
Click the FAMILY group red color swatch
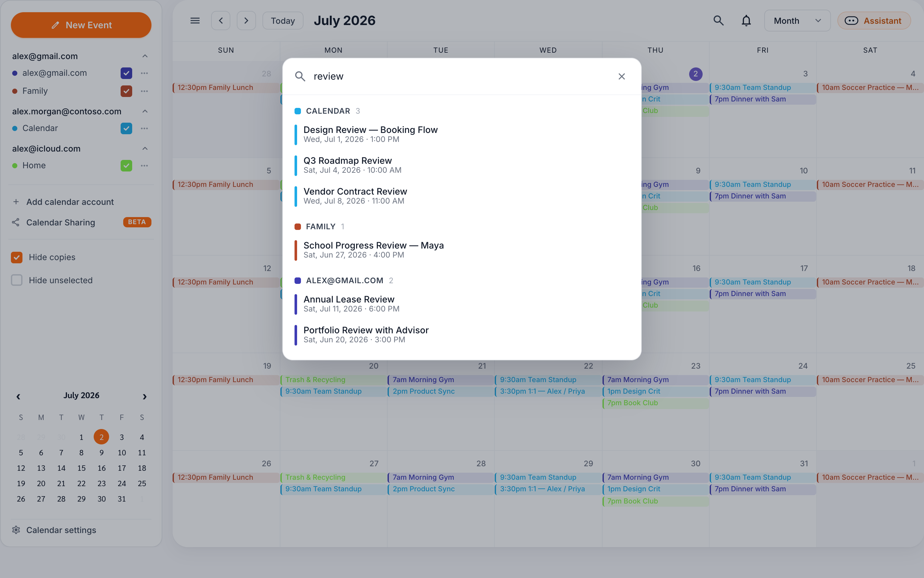pos(298,227)
